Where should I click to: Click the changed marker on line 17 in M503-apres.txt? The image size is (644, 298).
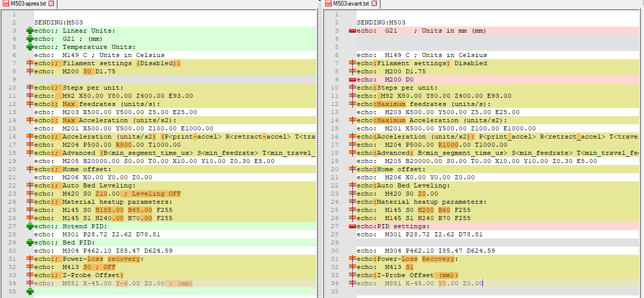coord(30,145)
